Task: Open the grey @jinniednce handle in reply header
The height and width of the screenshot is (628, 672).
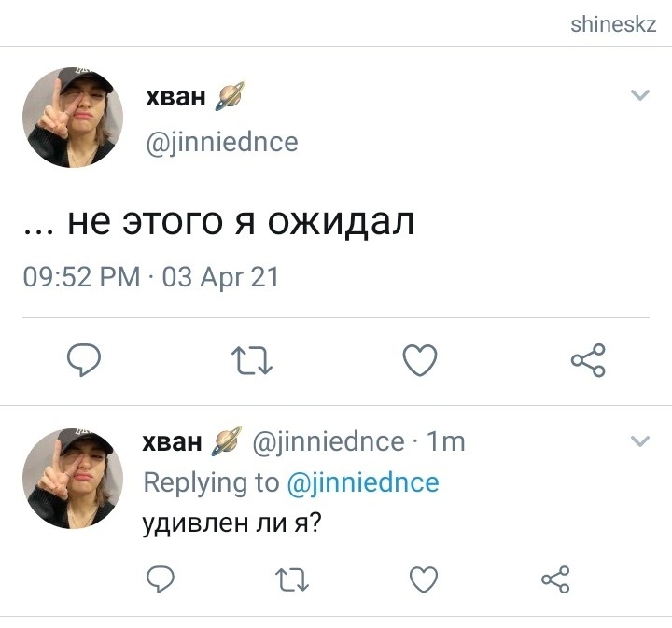Action: click(329, 442)
